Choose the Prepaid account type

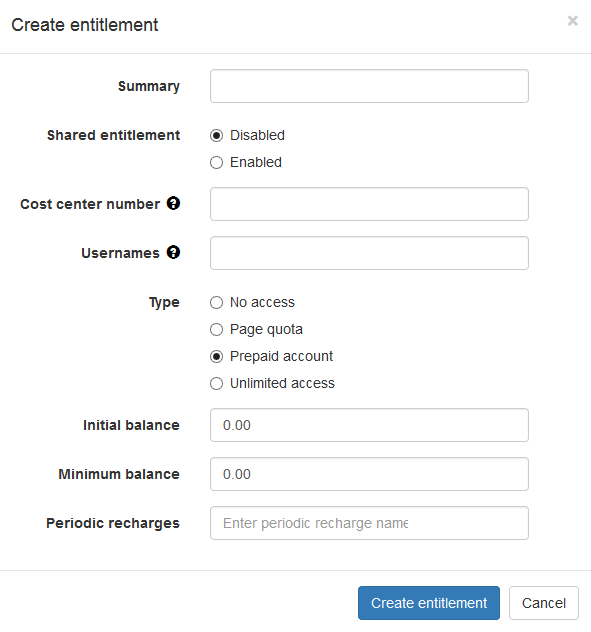[216, 356]
